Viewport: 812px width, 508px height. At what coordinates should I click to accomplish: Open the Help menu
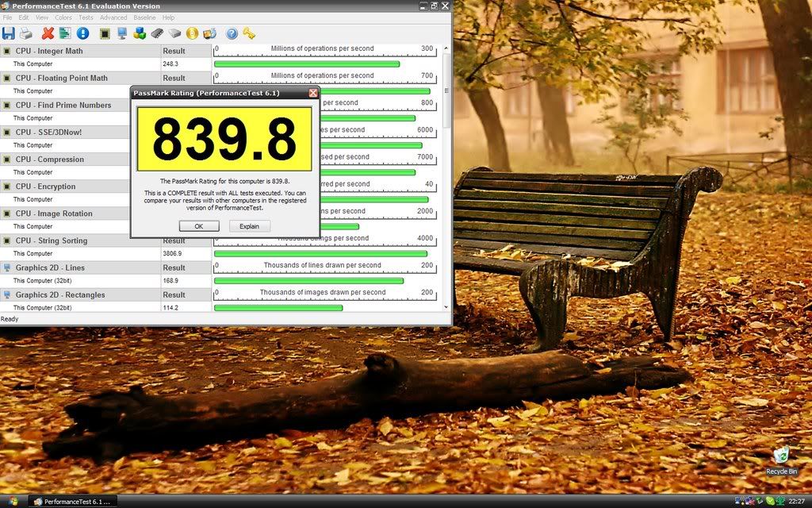(168, 17)
